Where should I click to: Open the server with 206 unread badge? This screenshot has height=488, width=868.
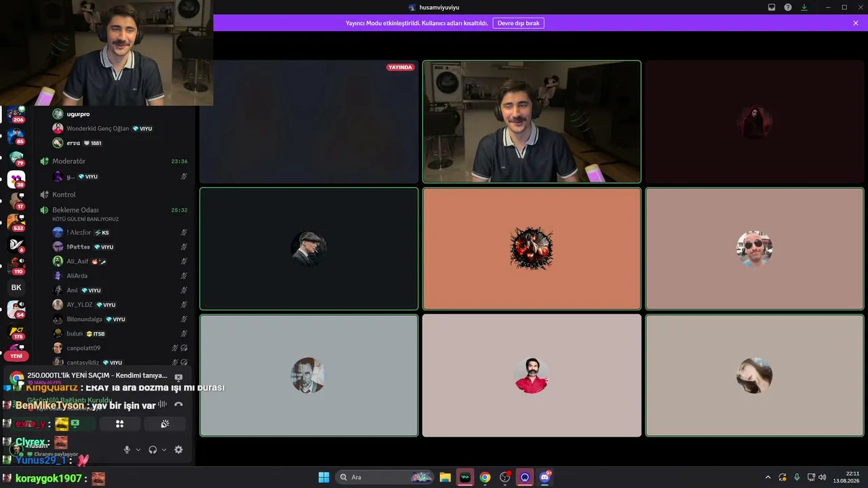click(16, 114)
